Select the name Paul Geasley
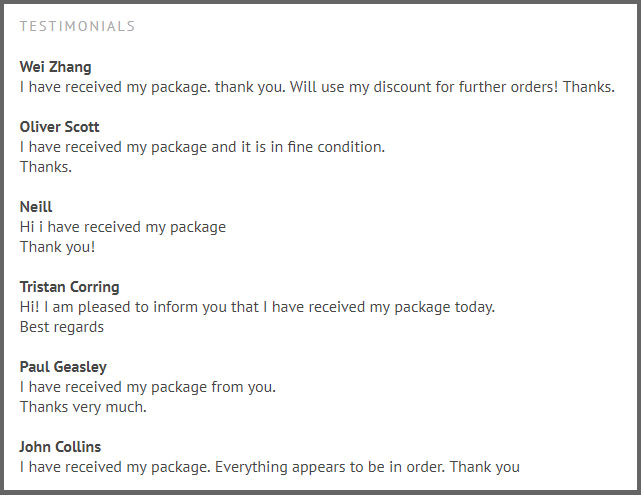Viewport: 641px width, 495px height. (x=63, y=367)
